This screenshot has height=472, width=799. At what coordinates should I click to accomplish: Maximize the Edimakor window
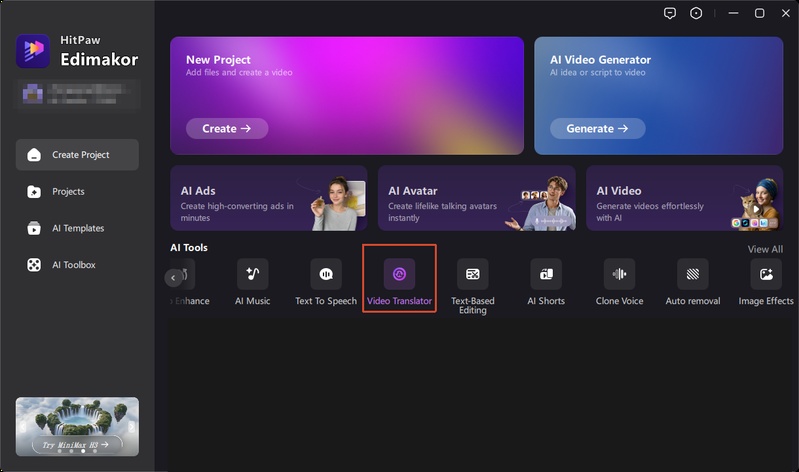759,13
